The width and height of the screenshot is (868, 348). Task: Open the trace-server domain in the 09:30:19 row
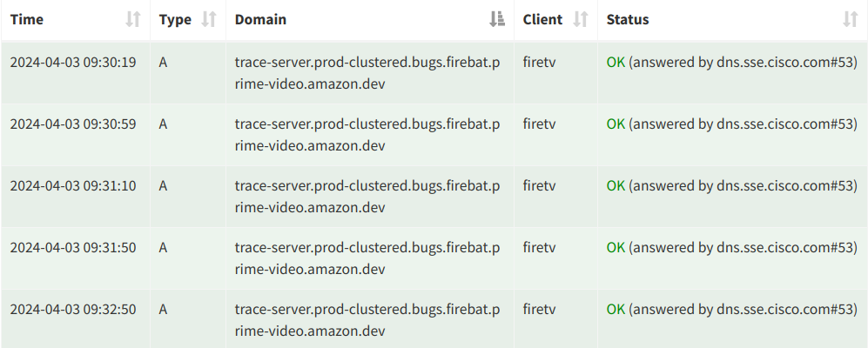[367, 73]
